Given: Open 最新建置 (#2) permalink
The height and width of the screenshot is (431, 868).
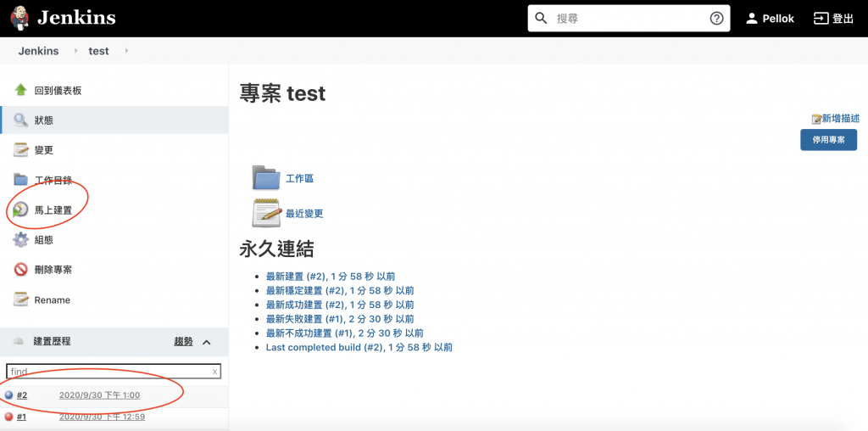Looking at the screenshot, I should [x=331, y=276].
